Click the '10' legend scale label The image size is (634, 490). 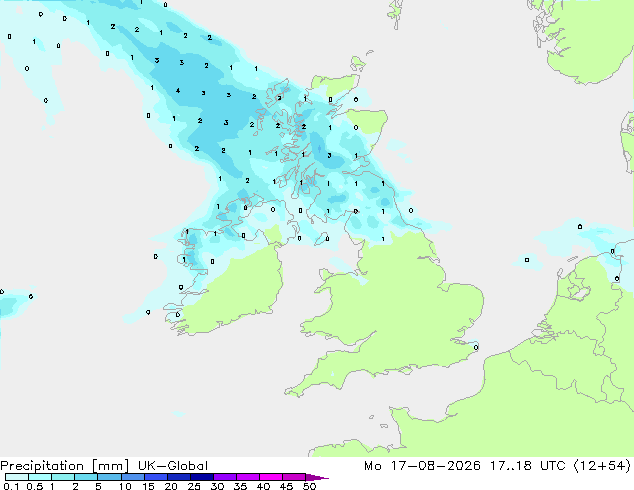click(125, 486)
